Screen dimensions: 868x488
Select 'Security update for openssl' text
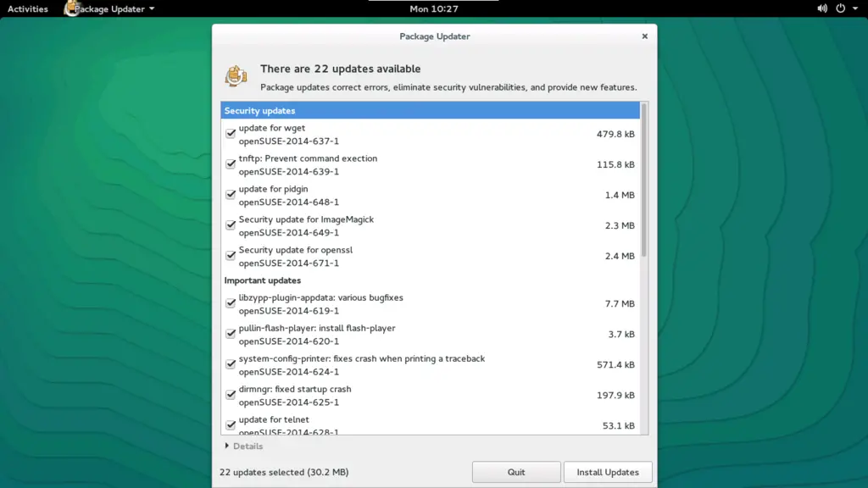tap(296, 250)
